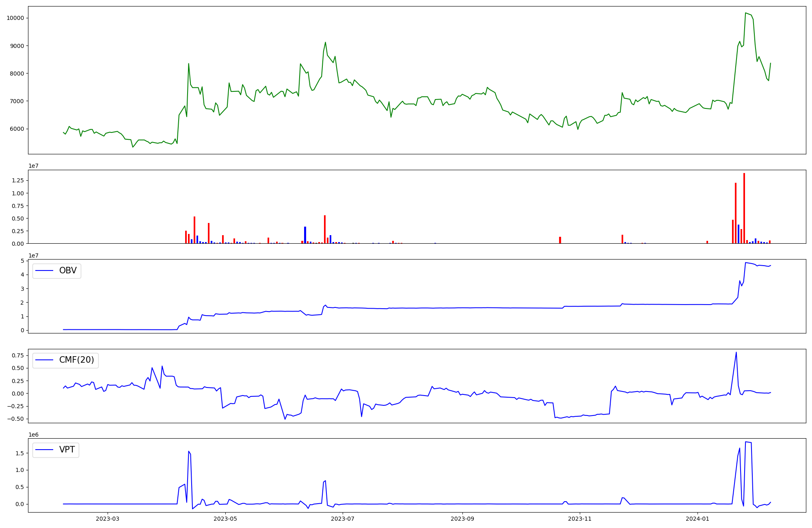Click the 0.75 tick on CMF axis
This screenshot has height=528, width=812.
click(x=17, y=355)
